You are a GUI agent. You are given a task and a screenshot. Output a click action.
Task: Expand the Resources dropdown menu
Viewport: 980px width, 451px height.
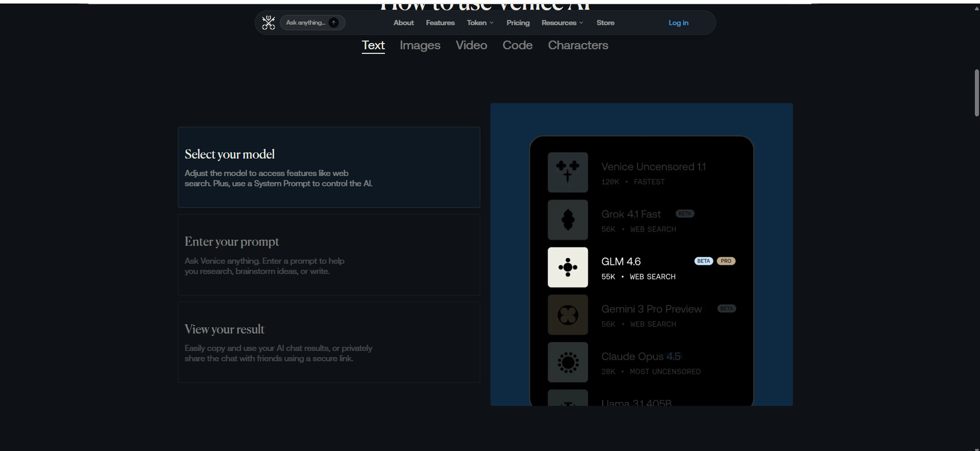562,23
